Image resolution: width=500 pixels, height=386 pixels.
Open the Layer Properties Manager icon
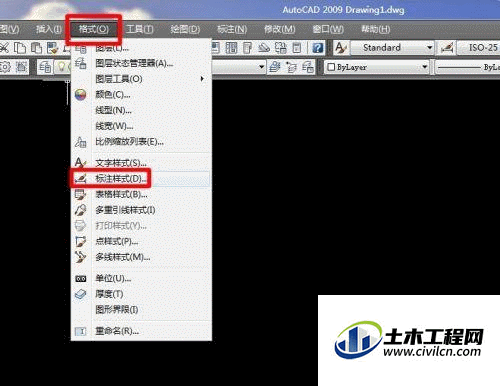click(x=45, y=67)
